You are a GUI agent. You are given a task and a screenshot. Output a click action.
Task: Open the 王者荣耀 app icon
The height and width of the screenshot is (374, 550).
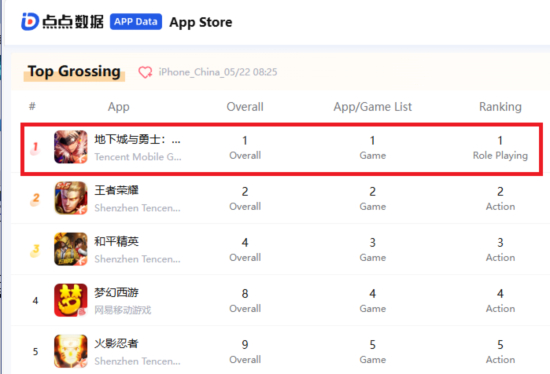click(71, 198)
